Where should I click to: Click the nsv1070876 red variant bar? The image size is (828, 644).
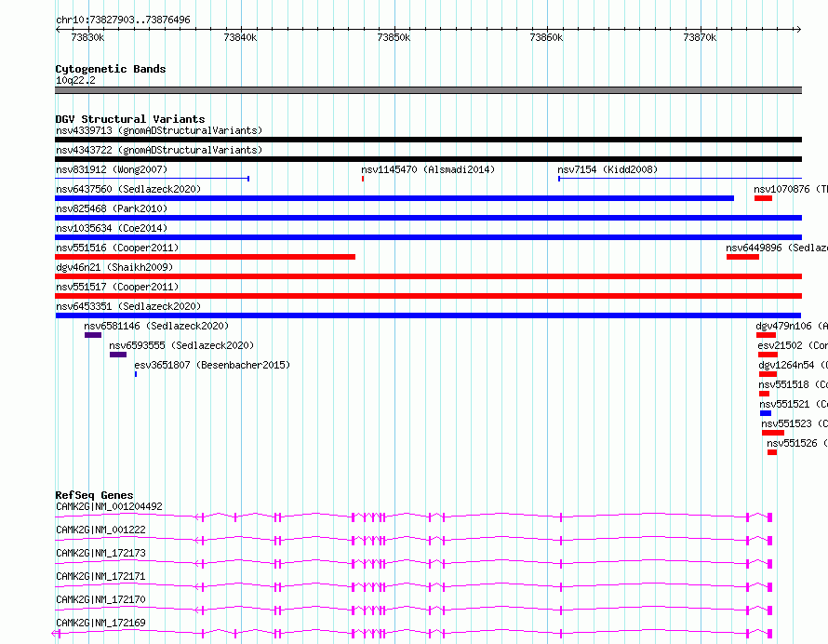pyautogui.click(x=763, y=198)
